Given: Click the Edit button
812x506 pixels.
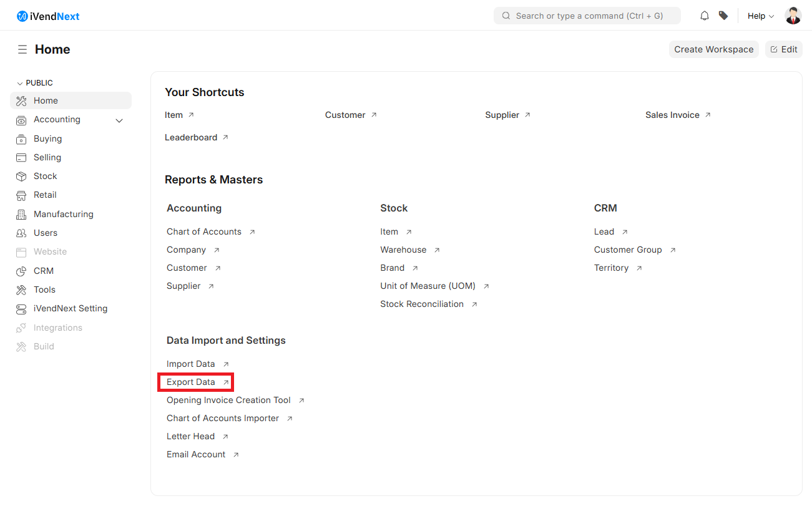Looking at the screenshot, I should (784, 49).
